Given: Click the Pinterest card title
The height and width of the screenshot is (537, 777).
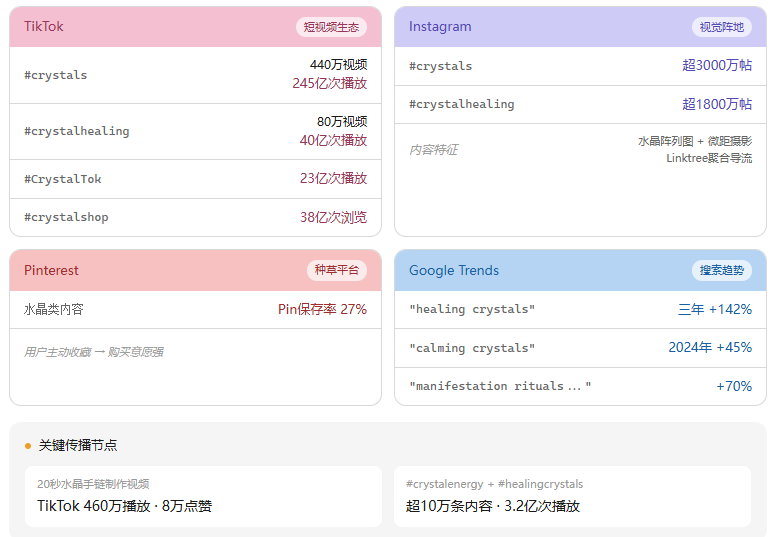Looking at the screenshot, I should tap(51, 270).
